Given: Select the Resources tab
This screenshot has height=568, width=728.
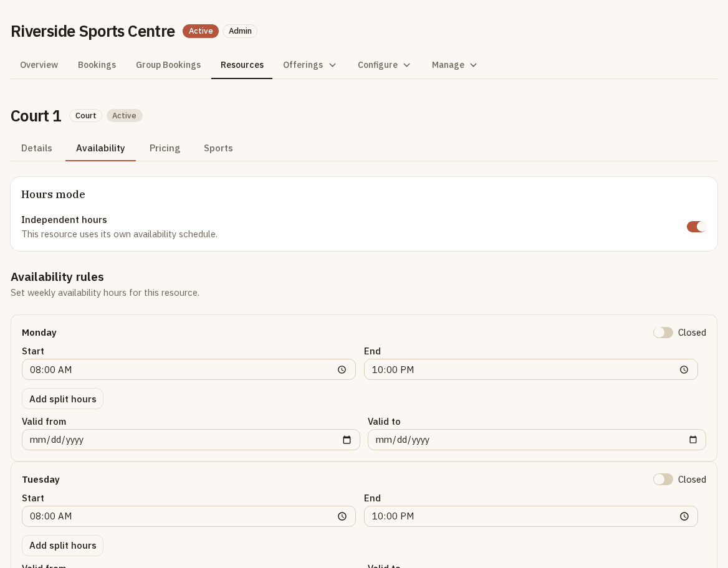Looking at the screenshot, I should point(242,65).
